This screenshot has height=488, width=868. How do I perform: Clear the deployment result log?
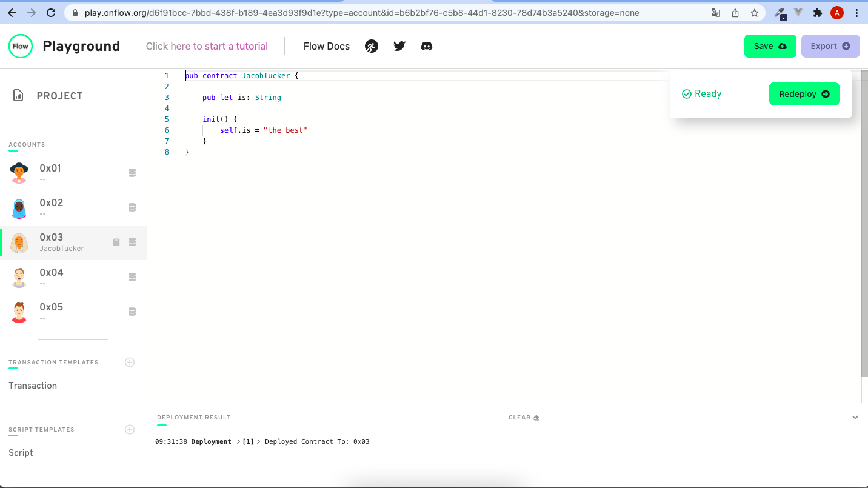click(523, 417)
